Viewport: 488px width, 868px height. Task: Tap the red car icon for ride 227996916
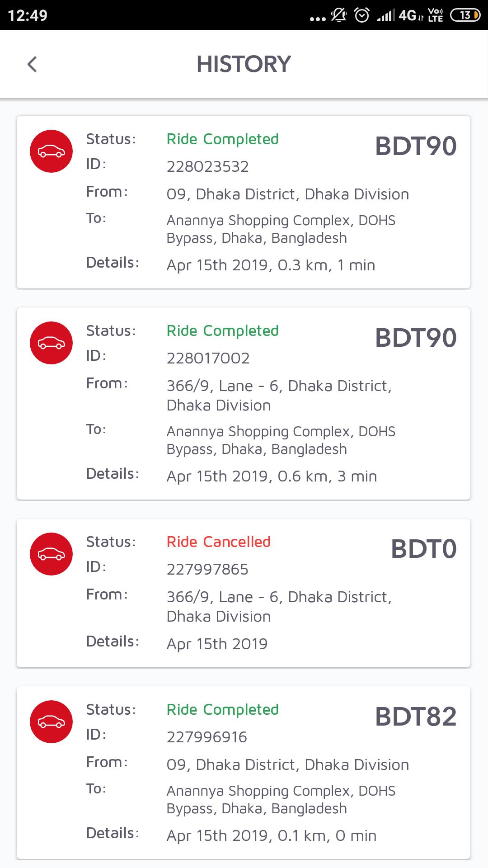[x=51, y=722]
